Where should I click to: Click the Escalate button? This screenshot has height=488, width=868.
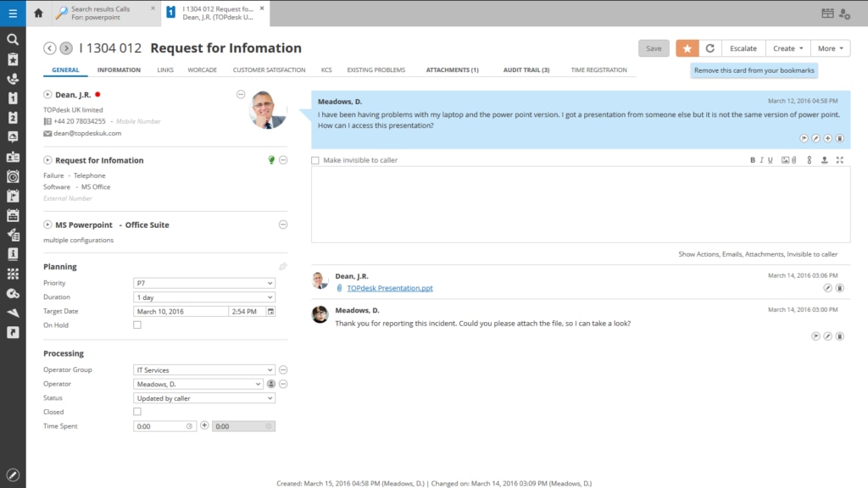point(743,48)
